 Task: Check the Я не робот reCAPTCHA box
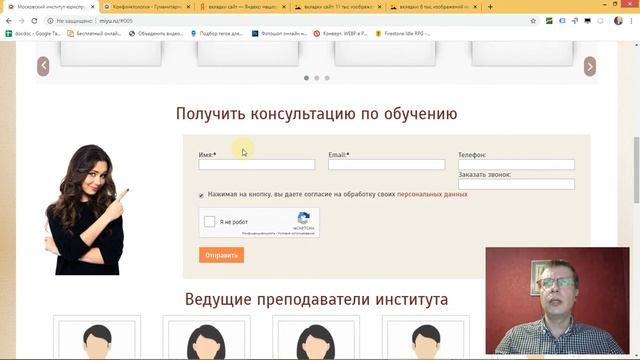click(x=209, y=222)
